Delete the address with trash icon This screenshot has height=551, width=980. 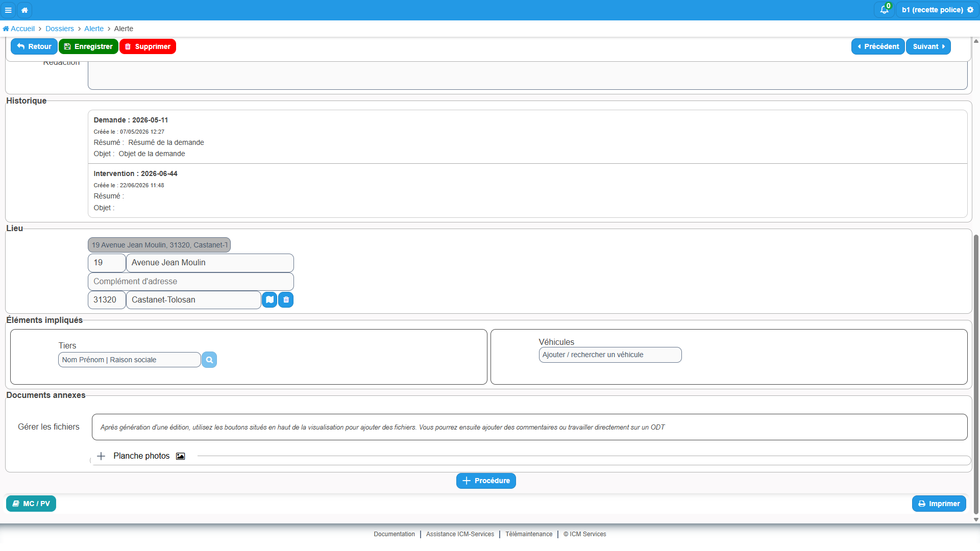point(286,300)
